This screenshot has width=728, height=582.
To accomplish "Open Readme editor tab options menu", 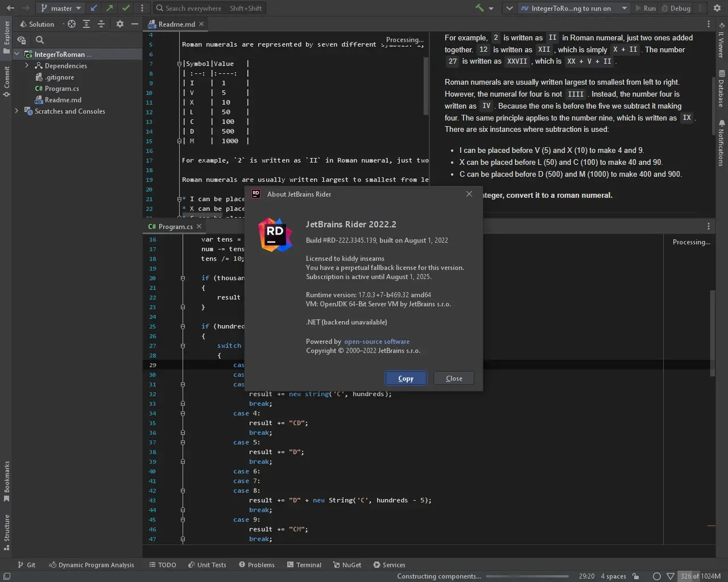I will tap(709, 24).
